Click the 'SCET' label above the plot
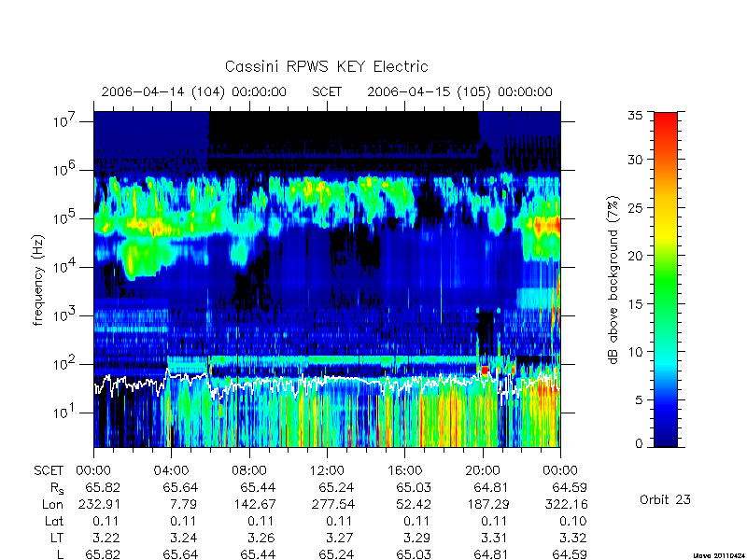The height and width of the screenshot is (560, 747). coord(327,91)
